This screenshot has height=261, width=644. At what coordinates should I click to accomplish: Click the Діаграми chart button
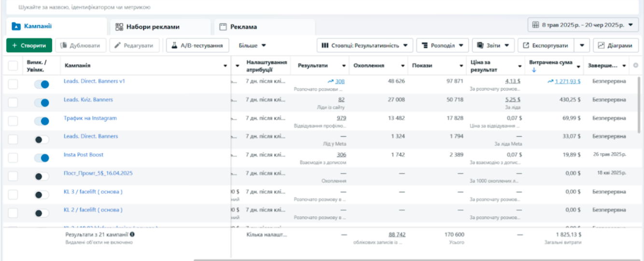pos(616,45)
